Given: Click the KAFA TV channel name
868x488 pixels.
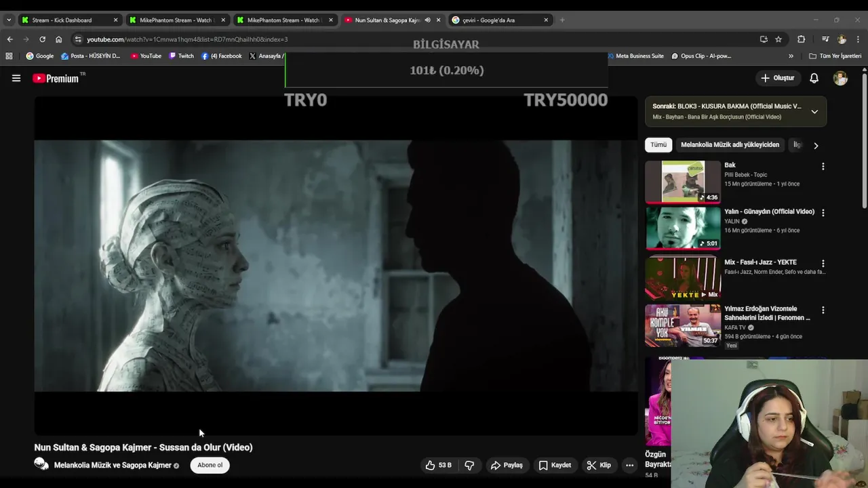Looking at the screenshot, I should pyautogui.click(x=734, y=327).
